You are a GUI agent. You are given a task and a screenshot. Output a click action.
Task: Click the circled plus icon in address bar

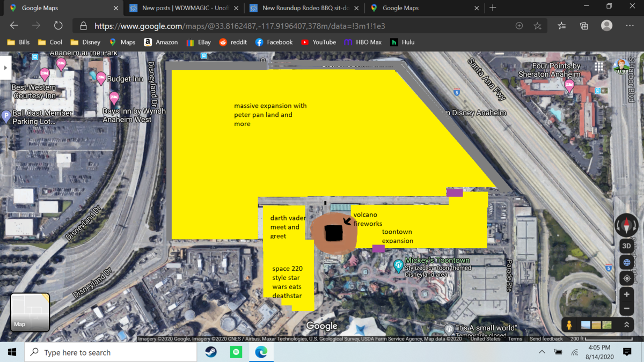tap(519, 26)
